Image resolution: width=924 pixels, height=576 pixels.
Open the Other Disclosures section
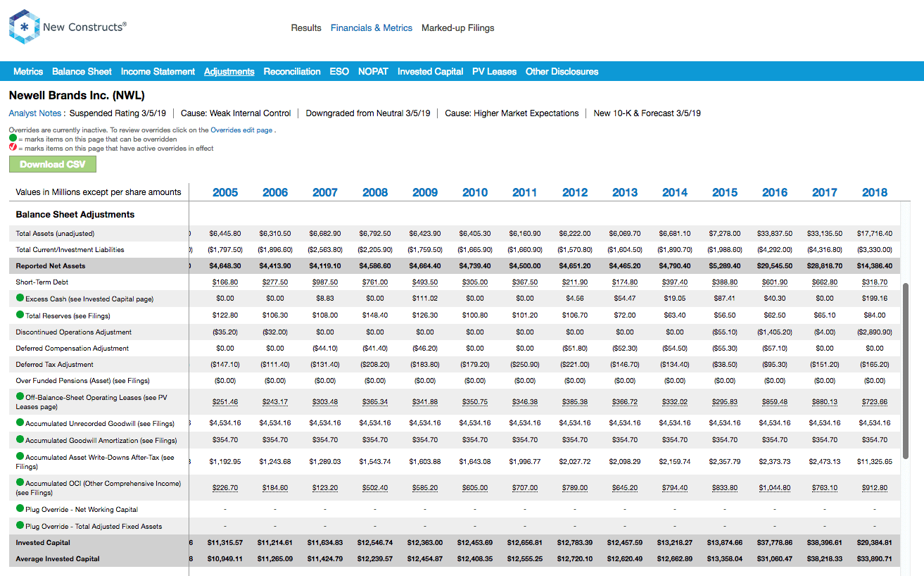click(562, 72)
